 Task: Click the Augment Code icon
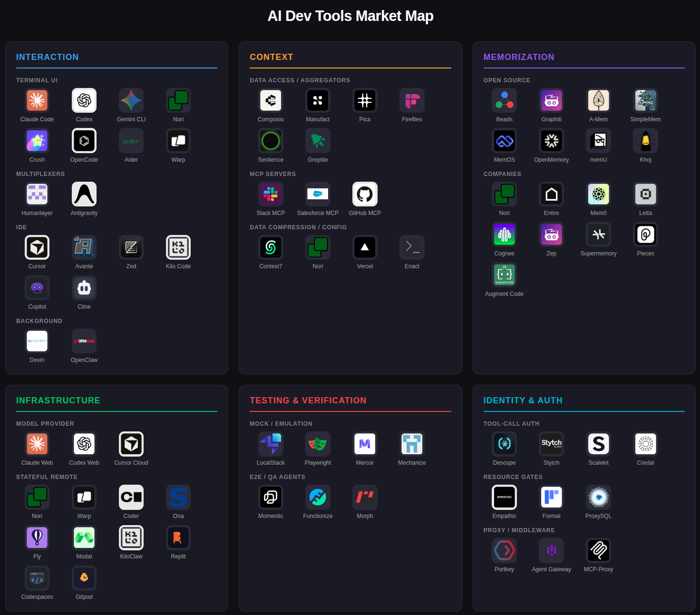(x=505, y=275)
